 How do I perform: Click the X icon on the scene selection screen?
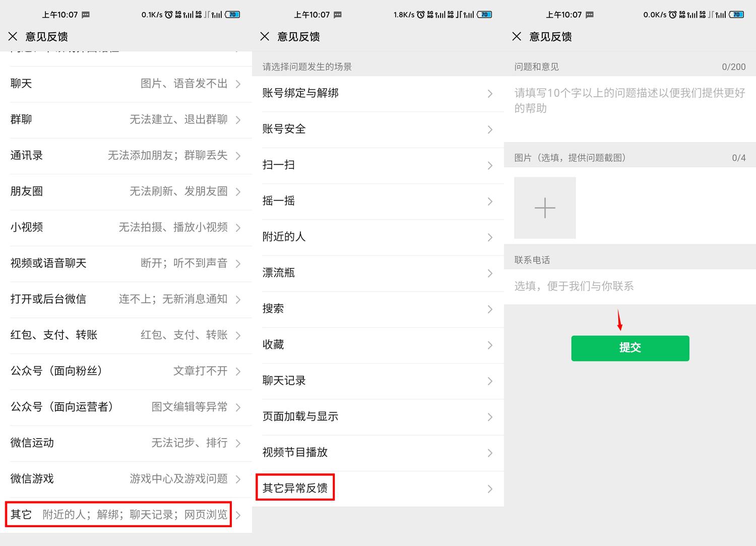tap(265, 36)
